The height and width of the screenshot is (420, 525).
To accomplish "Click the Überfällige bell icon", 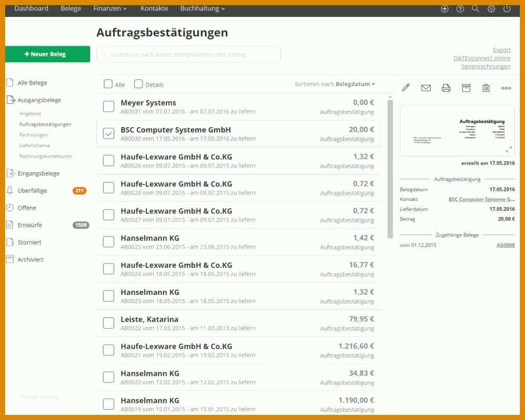I will coord(10,190).
